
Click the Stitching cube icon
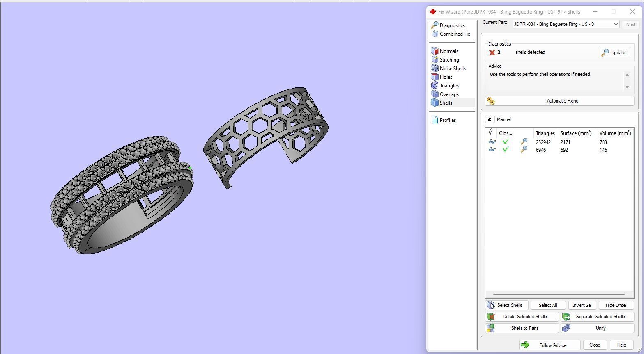tap(435, 60)
